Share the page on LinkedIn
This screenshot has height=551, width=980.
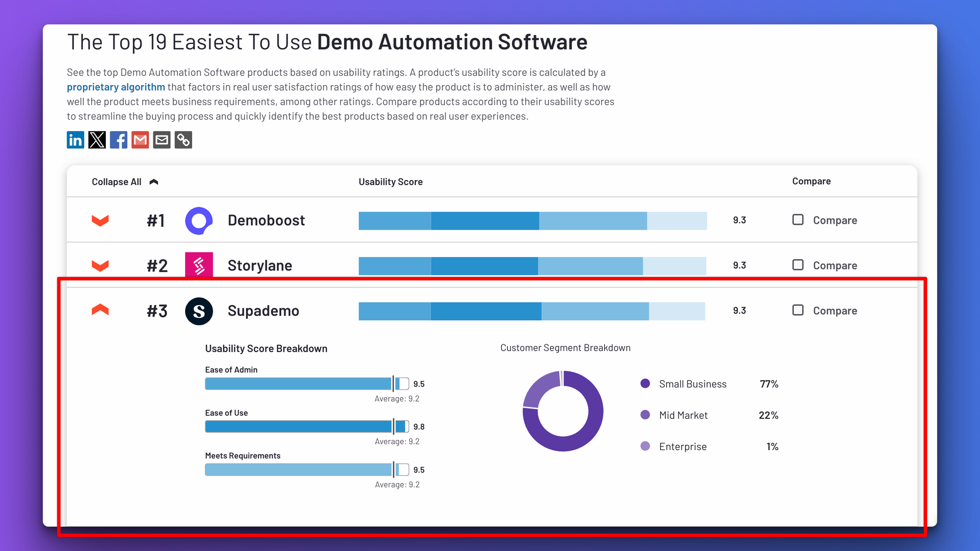tap(75, 140)
